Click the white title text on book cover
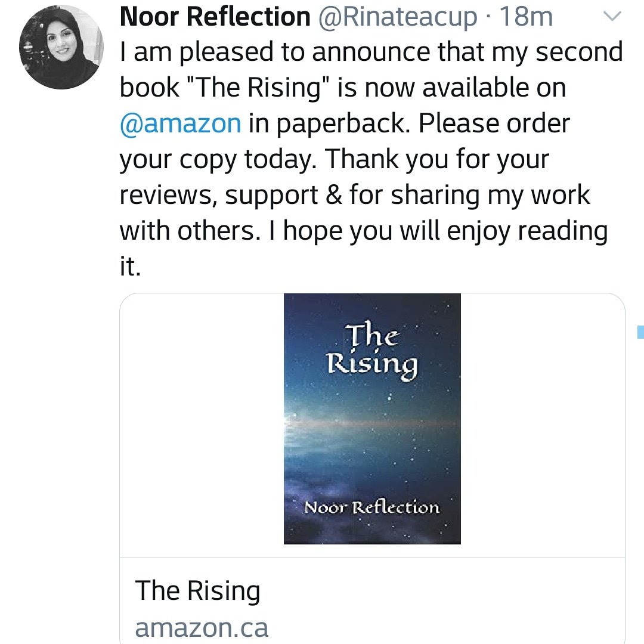The width and height of the screenshot is (644, 644). [373, 351]
